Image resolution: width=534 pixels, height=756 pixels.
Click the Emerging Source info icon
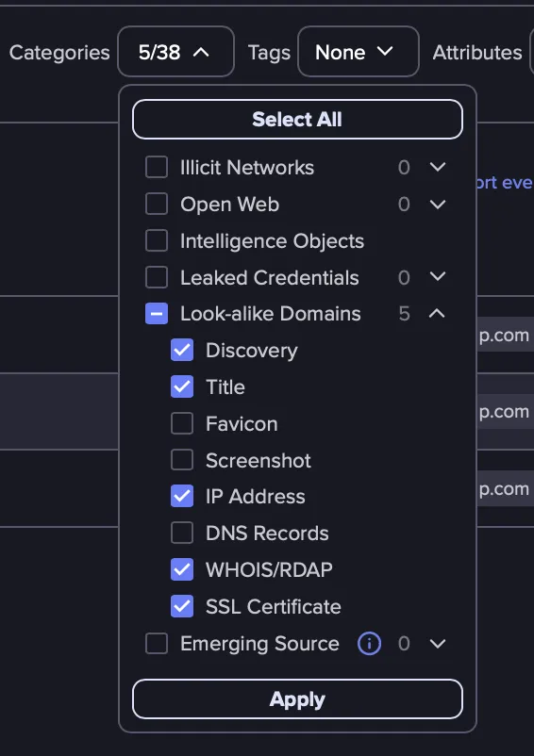coord(369,644)
